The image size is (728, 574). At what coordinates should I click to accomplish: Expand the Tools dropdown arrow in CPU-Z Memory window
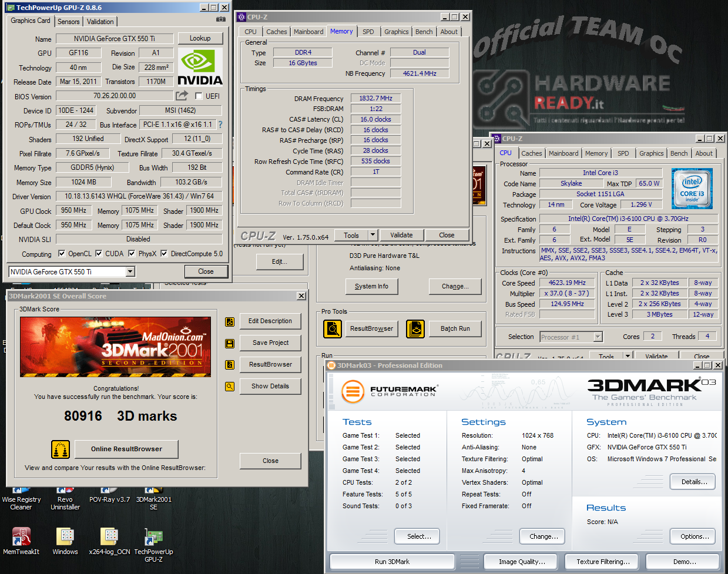[x=373, y=235]
